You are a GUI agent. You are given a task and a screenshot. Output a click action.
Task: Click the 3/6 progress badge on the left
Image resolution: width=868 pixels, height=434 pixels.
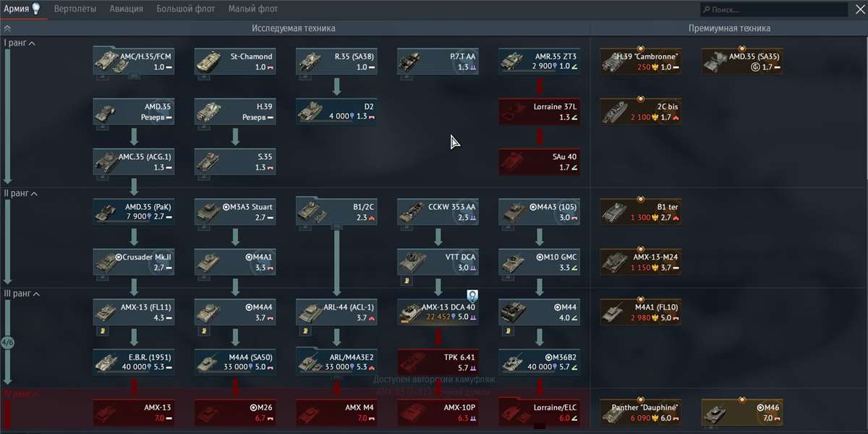click(7, 341)
